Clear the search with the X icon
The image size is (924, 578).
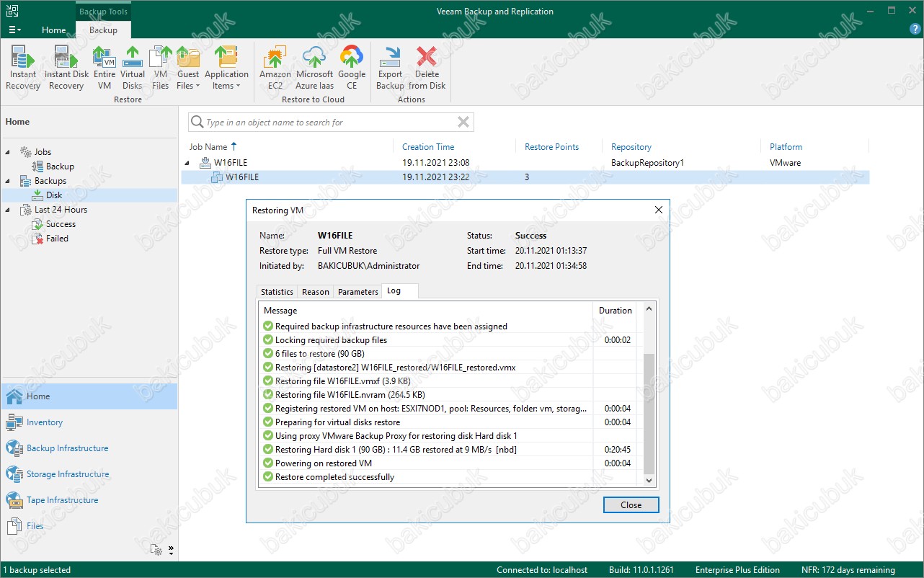pyautogui.click(x=463, y=123)
